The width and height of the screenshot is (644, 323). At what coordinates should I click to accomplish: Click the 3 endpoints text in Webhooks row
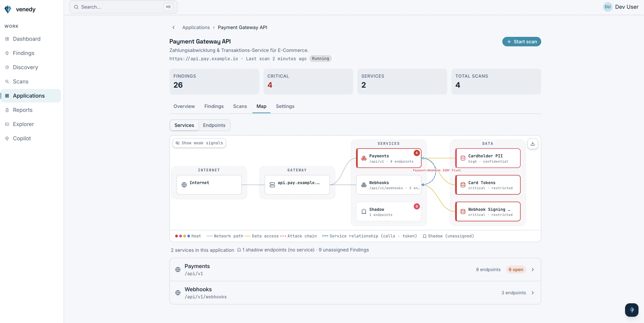(513, 293)
